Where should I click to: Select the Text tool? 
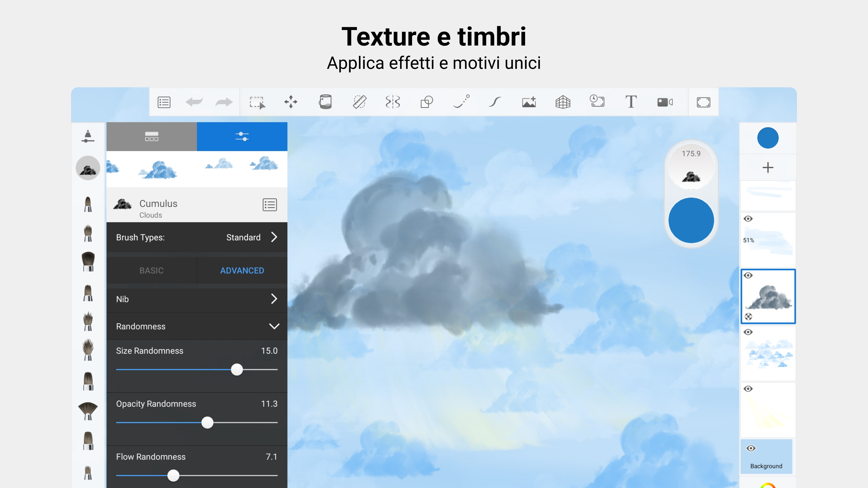(631, 102)
